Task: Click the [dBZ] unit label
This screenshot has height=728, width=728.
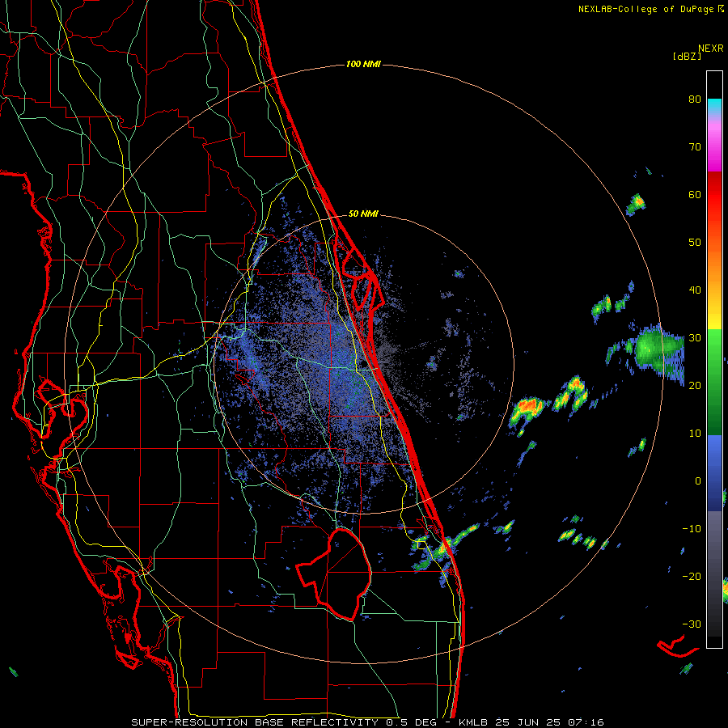Action: click(687, 57)
